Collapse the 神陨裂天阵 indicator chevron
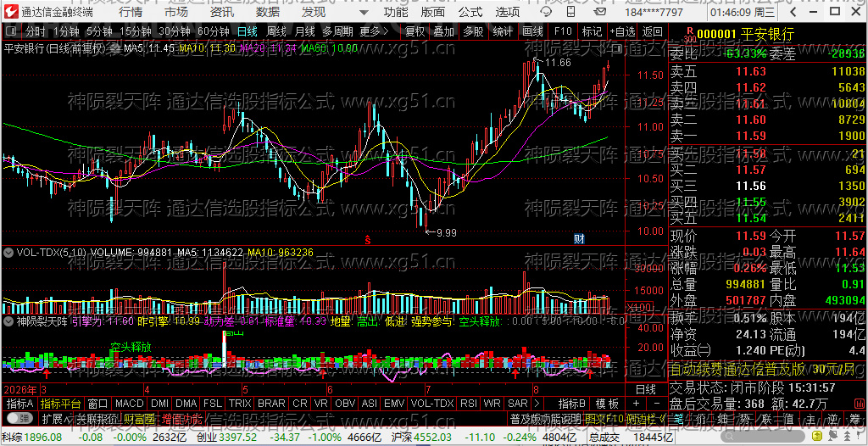The height and width of the screenshot is (446, 868). tap(8, 321)
